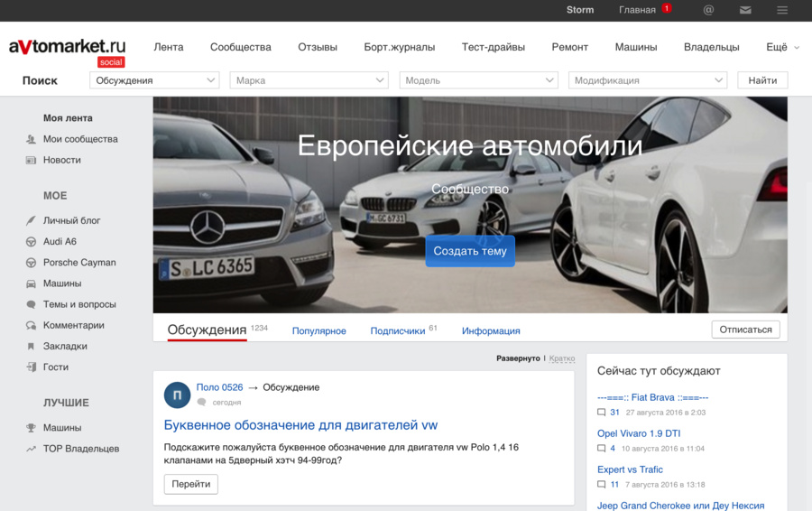
Task: Click comment icon under Expert vs Trafic
Action: tap(601, 485)
